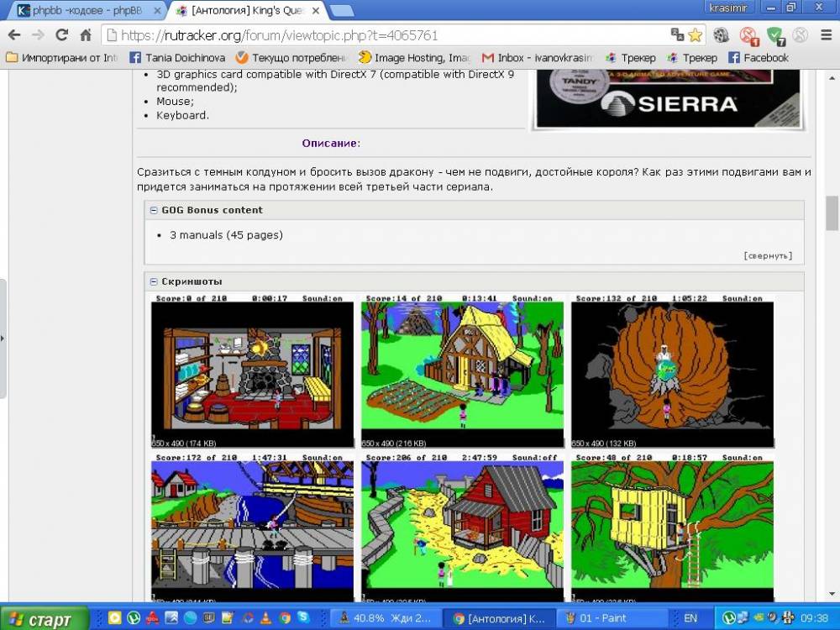Open the krasimir profile button
840x630 pixels.
[x=727, y=8]
